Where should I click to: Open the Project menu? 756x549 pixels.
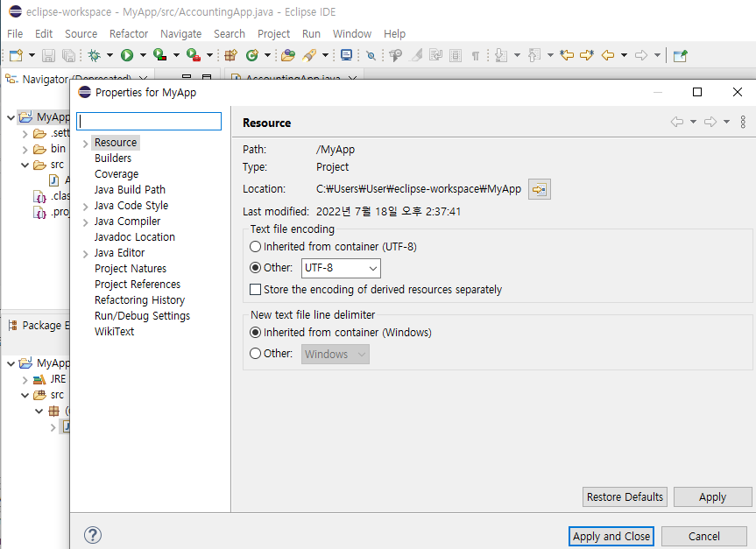[x=274, y=34]
